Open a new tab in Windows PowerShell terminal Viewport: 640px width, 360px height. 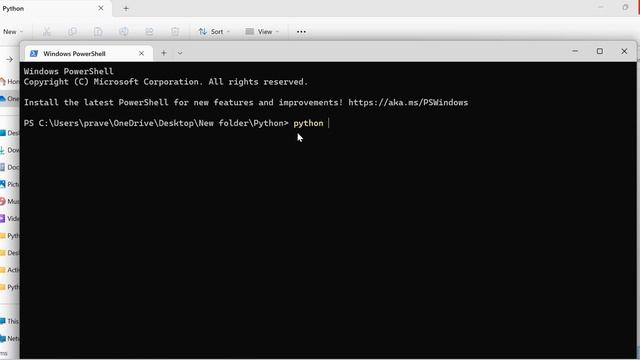click(164, 53)
